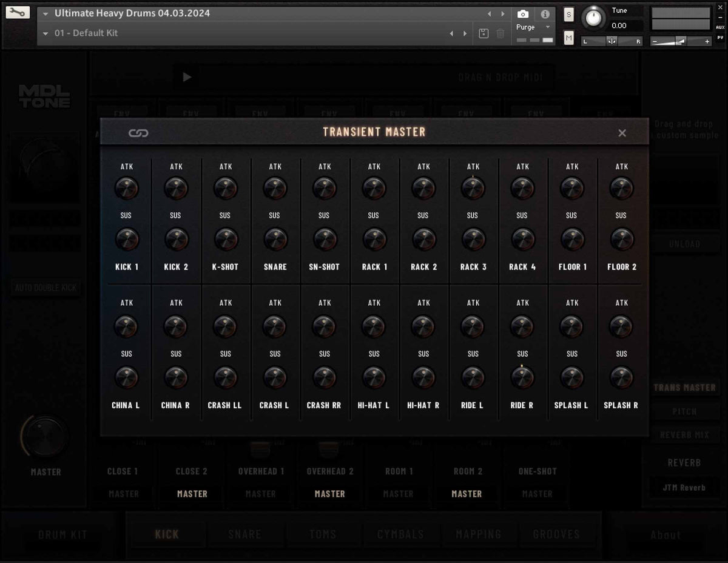The width and height of the screenshot is (728, 563).
Task: Toggle the AUX button at top right
Action: 720,27
